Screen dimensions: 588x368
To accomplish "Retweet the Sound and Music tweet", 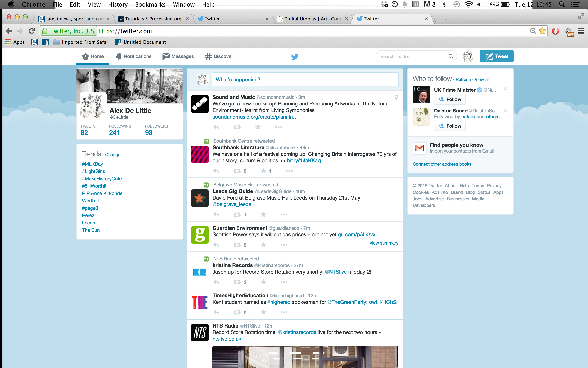I will [x=237, y=127].
